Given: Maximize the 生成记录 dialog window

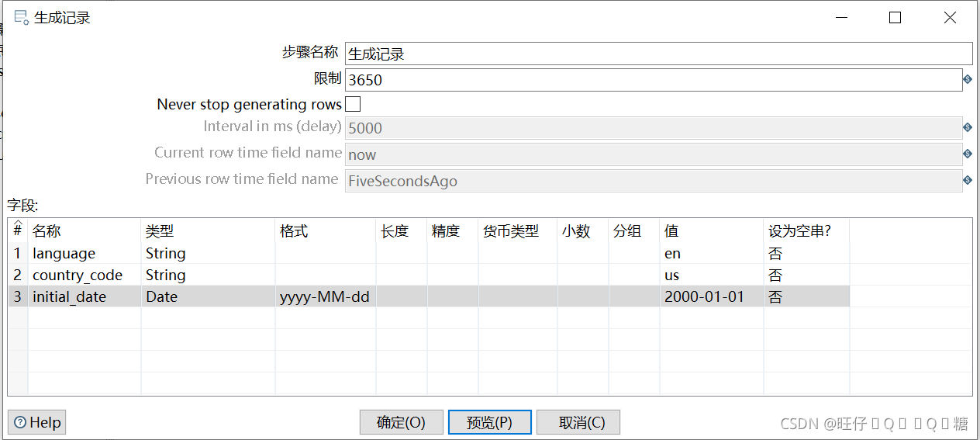Looking at the screenshot, I should pyautogui.click(x=895, y=17).
